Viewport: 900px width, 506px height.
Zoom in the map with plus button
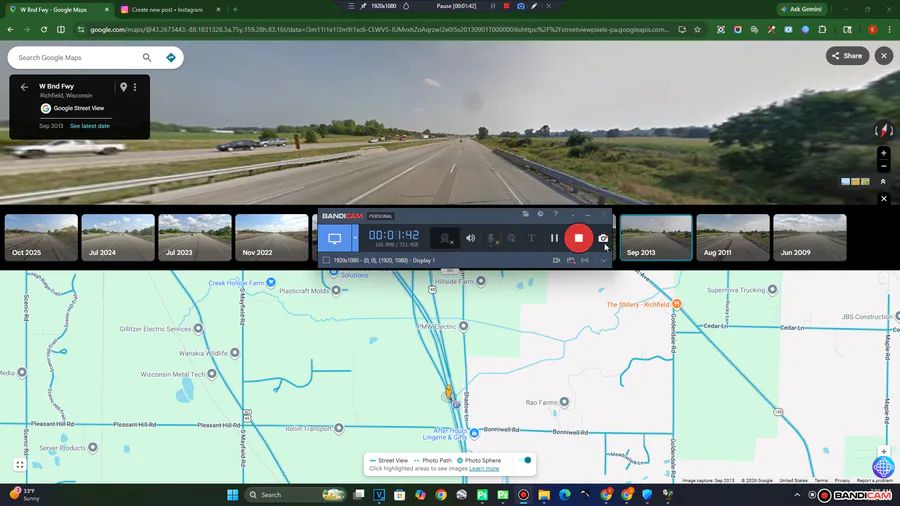pyautogui.click(x=884, y=451)
